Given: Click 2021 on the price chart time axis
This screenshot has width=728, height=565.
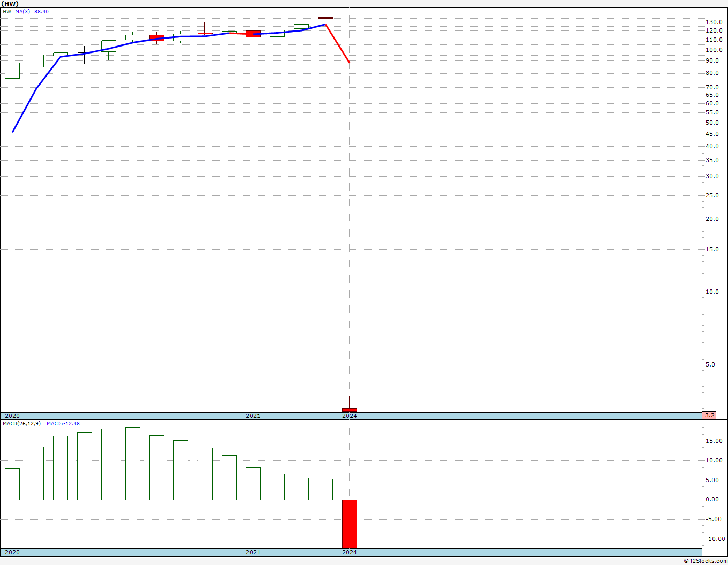Looking at the screenshot, I should point(253,416).
